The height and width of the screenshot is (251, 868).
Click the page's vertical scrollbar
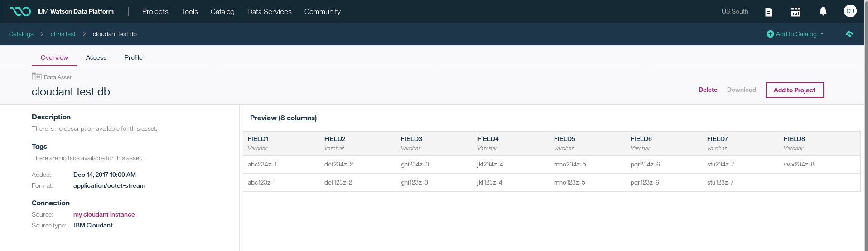coord(866,136)
